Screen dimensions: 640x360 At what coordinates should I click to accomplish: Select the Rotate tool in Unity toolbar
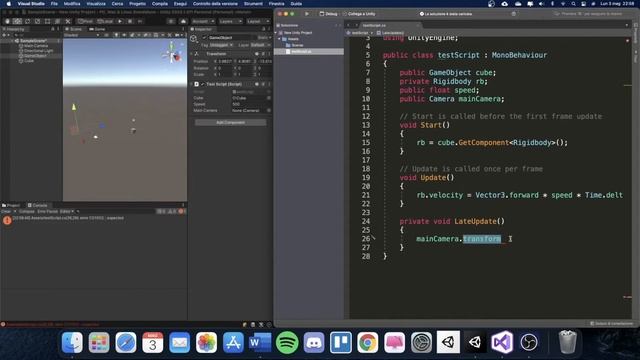pyautogui.click(x=27, y=21)
